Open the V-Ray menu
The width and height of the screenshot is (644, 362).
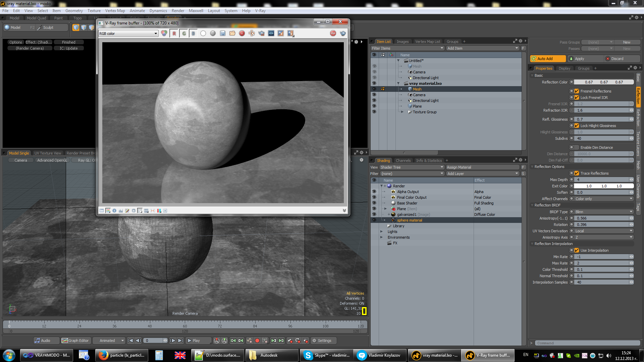point(260,11)
